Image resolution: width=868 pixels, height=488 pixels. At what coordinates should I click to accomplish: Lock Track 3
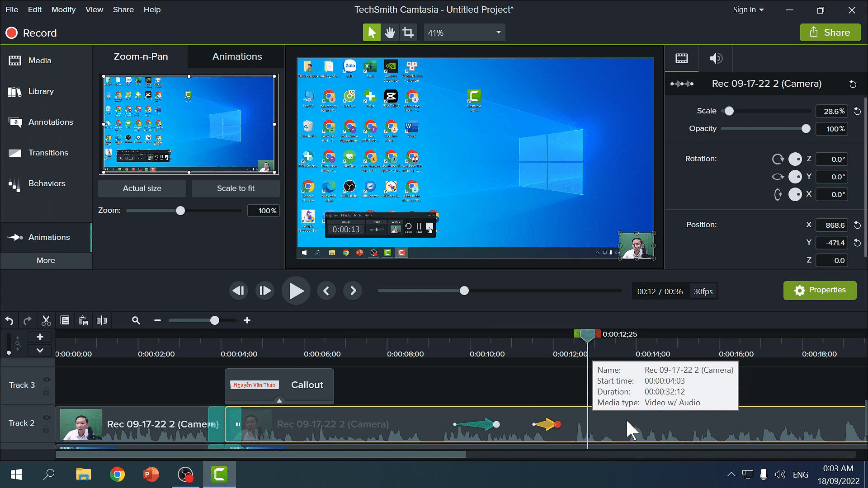tap(46, 392)
